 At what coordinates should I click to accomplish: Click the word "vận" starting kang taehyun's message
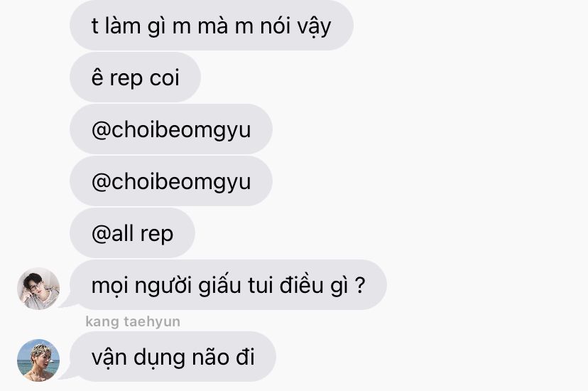click(x=109, y=357)
